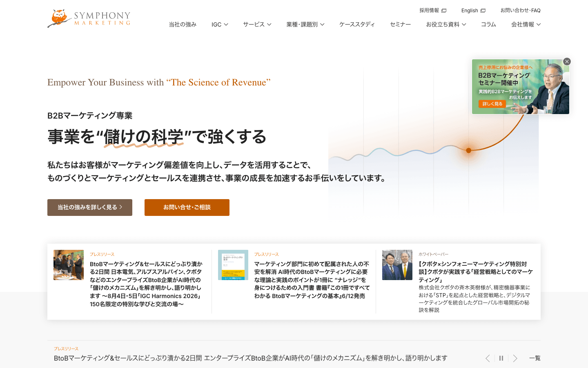
Task: Click the ticker headline about 儲けのメカニズム
Action: coord(251,358)
